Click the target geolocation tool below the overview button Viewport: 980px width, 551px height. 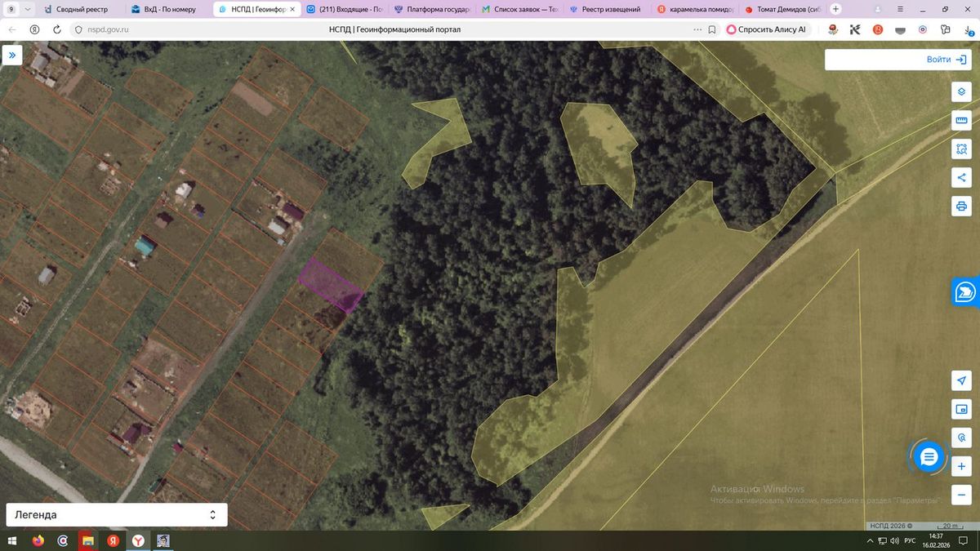click(x=961, y=438)
